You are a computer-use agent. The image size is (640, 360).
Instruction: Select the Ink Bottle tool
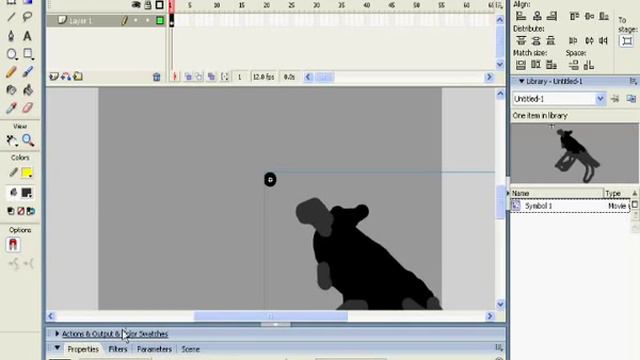pyautogui.click(x=11, y=90)
